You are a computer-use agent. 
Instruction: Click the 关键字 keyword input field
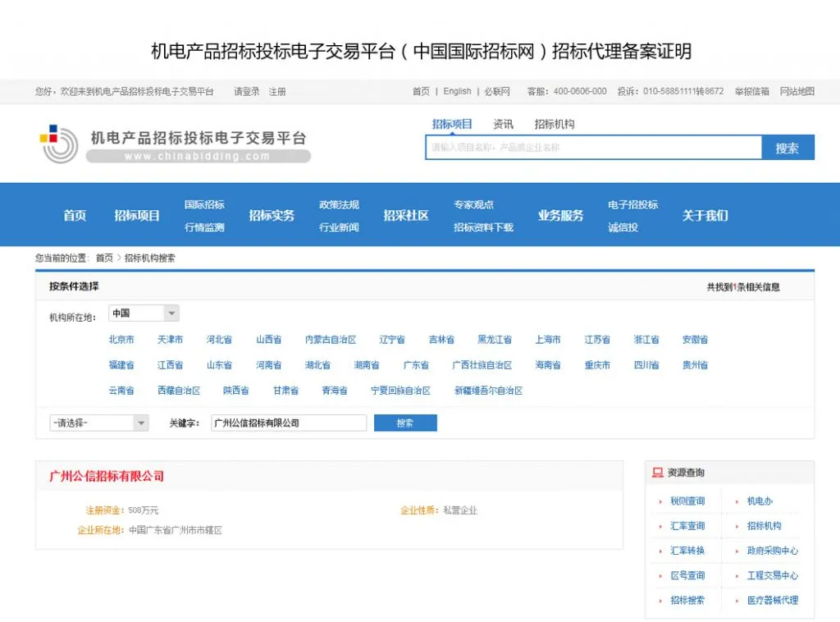(289, 423)
